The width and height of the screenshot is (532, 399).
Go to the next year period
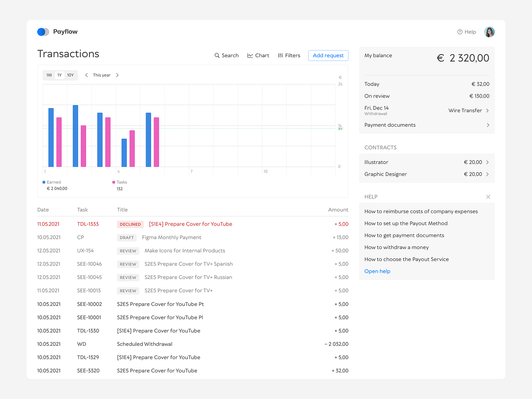pyautogui.click(x=117, y=75)
